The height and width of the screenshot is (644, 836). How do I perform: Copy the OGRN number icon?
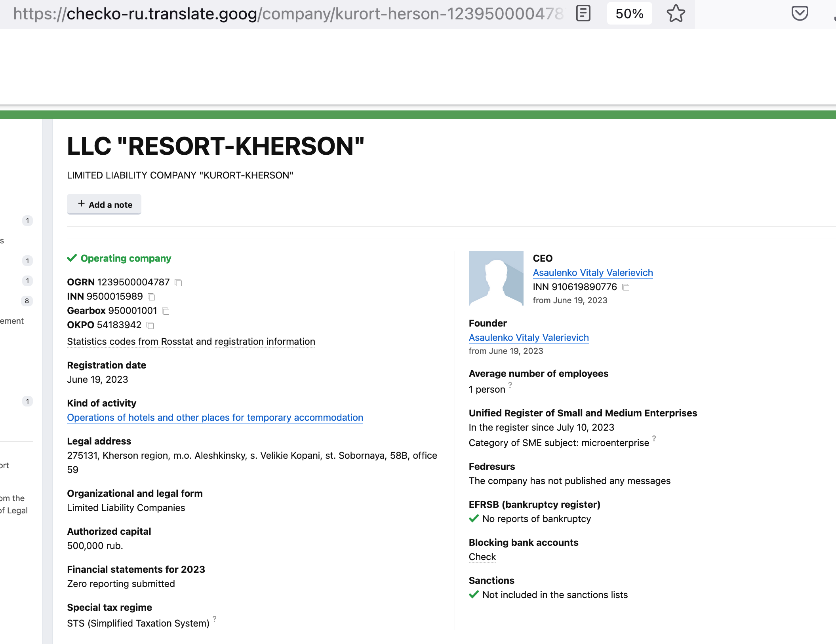point(179,283)
